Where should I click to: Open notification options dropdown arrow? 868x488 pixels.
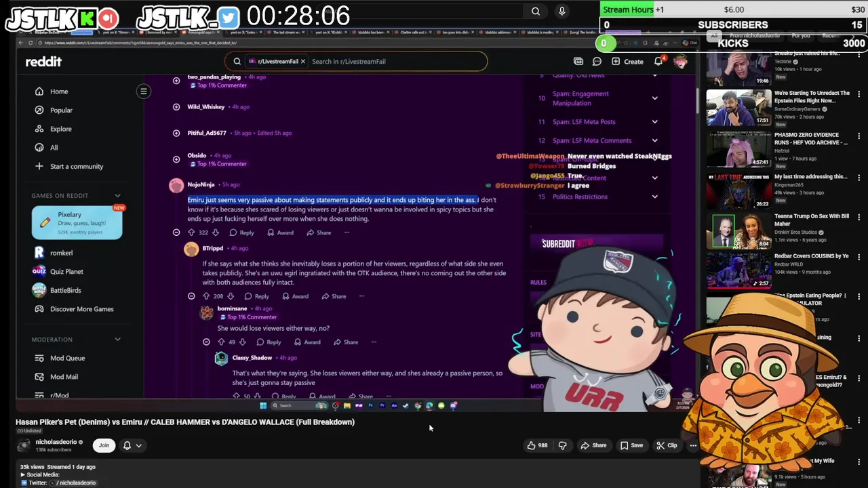(x=138, y=445)
